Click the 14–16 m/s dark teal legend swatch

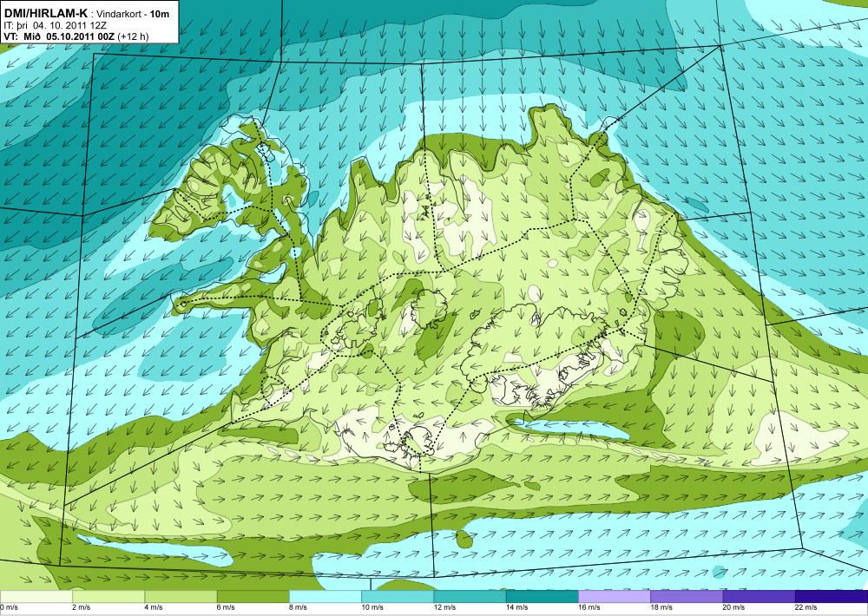pos(542,596)
